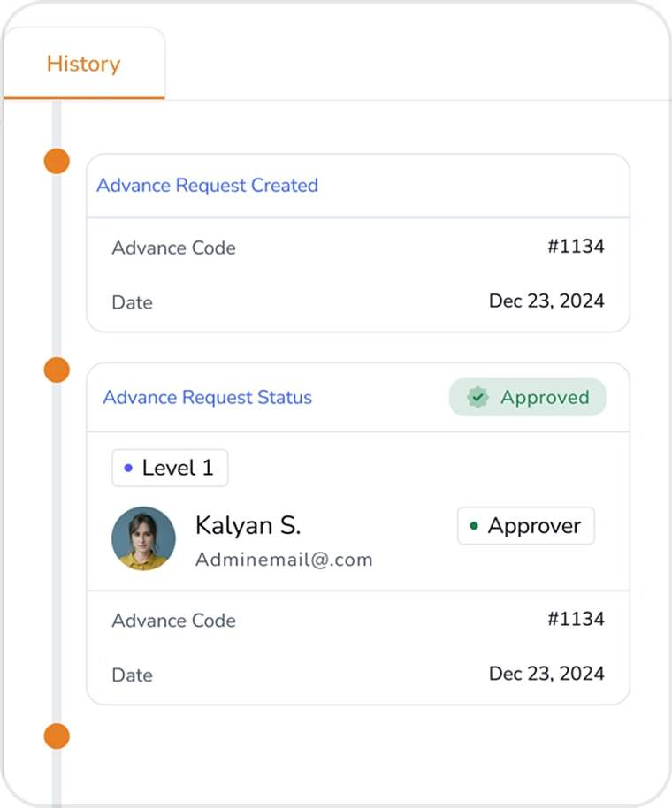Select the Level 1 tag
This screenshot has width=672, height=808.
tap(170, 468)
